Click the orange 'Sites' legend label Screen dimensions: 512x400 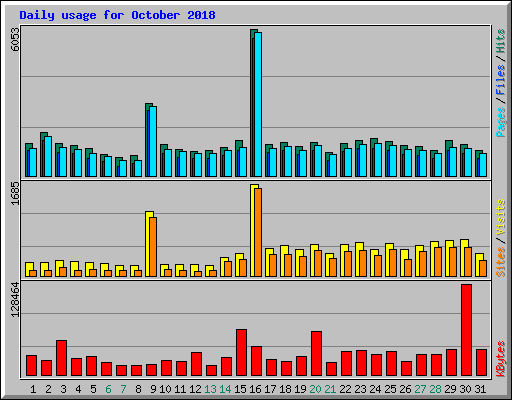coord(501,262)
